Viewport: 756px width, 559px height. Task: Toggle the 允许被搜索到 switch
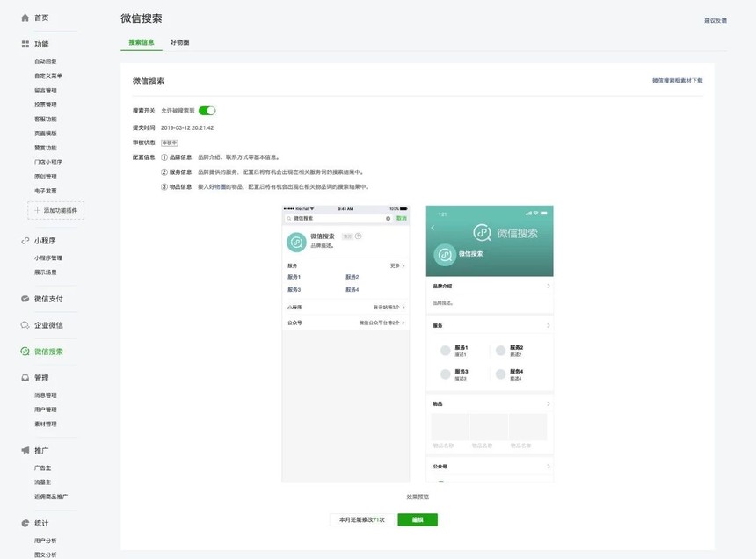207,111
